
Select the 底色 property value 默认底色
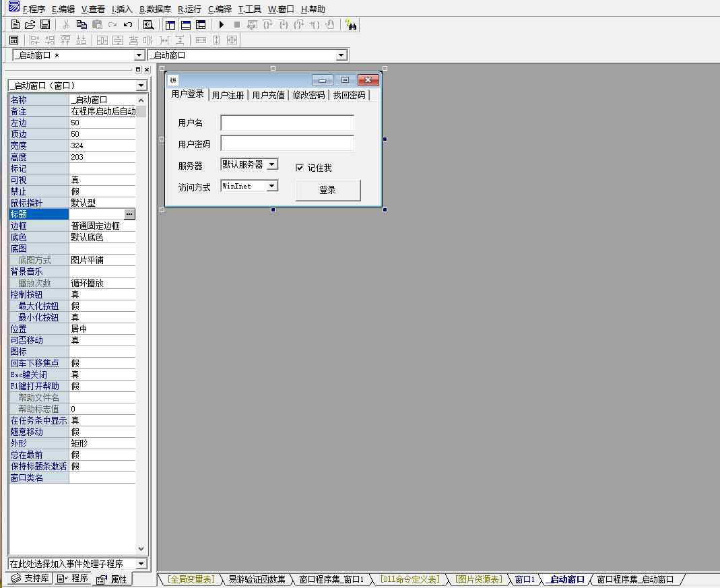(102, 237)
